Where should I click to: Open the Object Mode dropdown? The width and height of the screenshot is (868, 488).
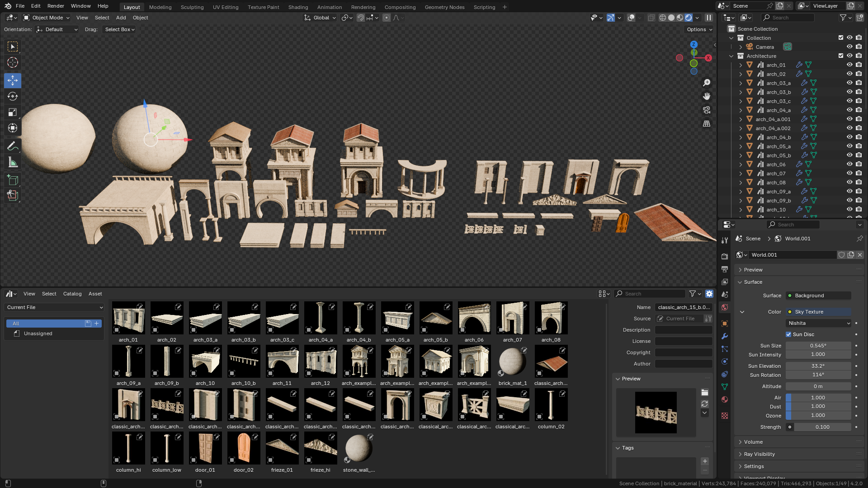pyautogui.click(x=46, y=18)
